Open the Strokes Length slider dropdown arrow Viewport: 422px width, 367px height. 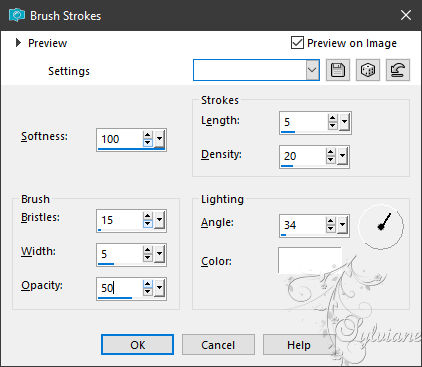click(x=344, y=122)
